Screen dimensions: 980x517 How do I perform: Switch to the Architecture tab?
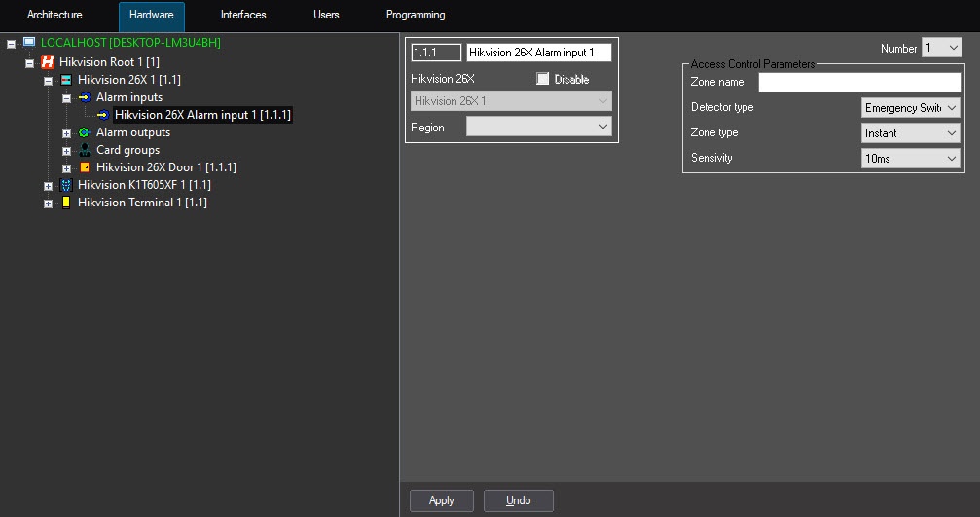[54, 15]
